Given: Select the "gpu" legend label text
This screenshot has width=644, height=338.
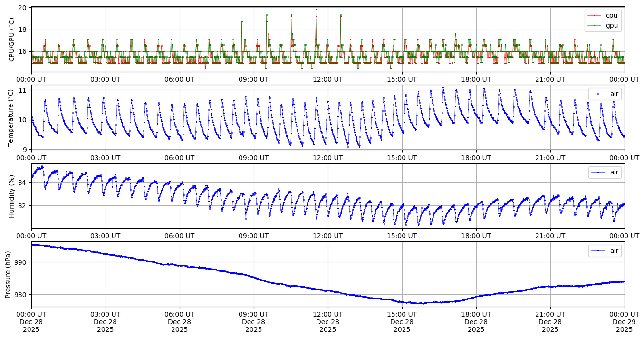Looking at the screenshot, I should click(x=611, y=25).
